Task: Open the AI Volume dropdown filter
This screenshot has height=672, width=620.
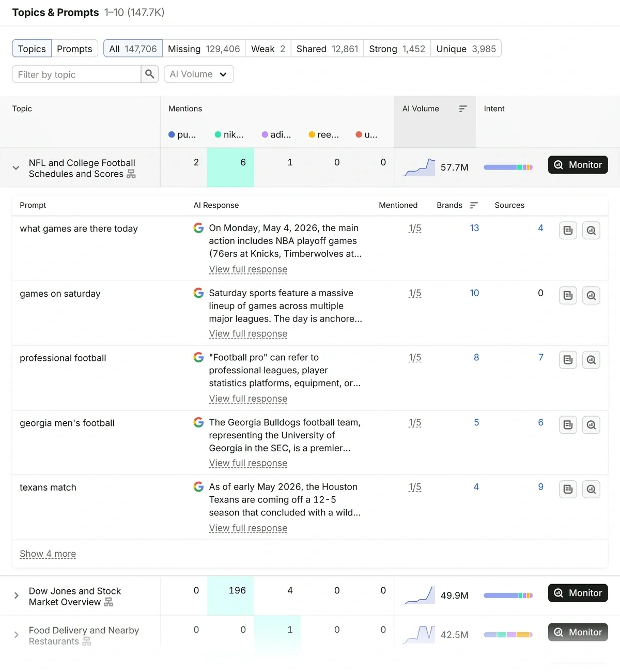Action: 199,74
